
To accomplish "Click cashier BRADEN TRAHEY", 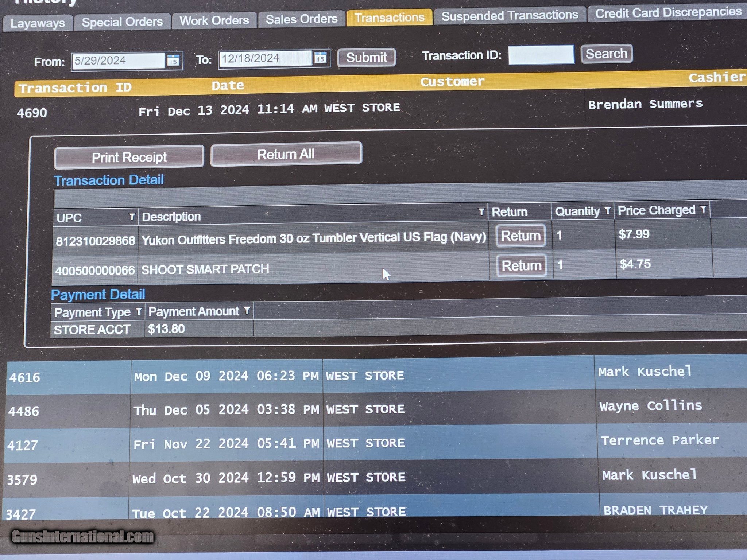I will (655, 510).
